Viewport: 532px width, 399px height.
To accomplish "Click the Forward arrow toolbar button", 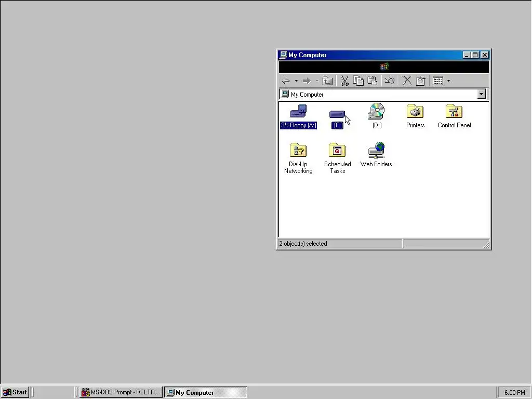I will click(307, 81).
